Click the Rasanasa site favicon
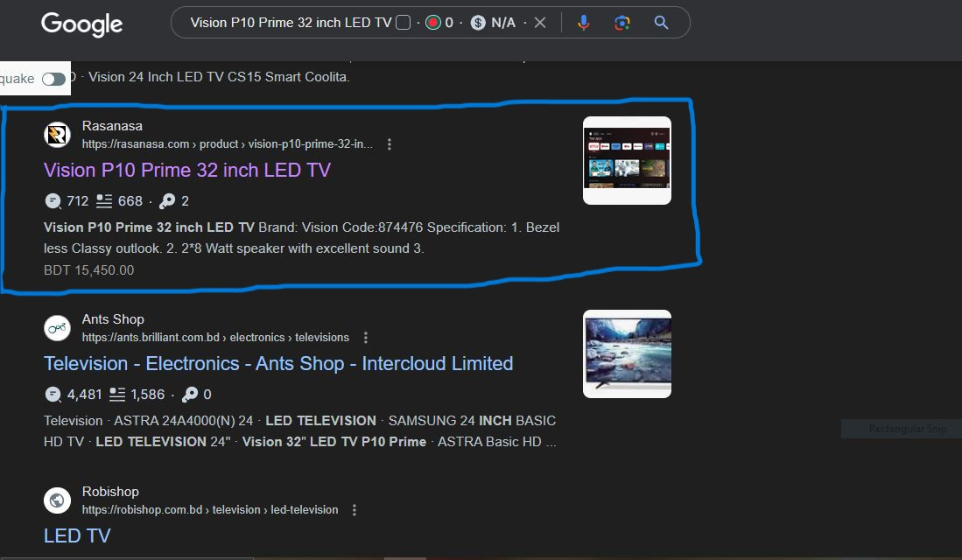Screen dimensions: 962x560 pos(57,135)
